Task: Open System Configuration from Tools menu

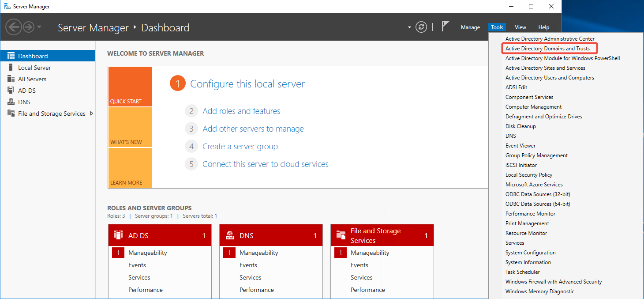Action: click(531, 253)
